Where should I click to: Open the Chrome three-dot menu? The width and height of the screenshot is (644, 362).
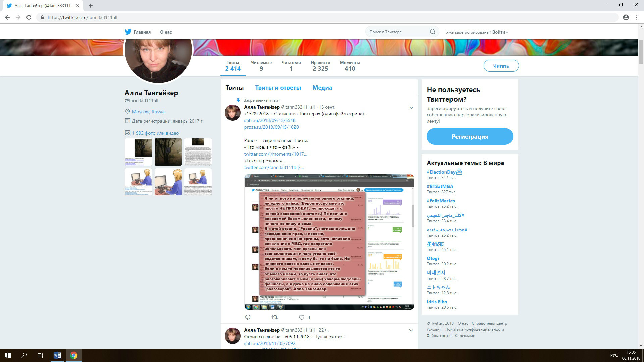[x=637, y=17]
